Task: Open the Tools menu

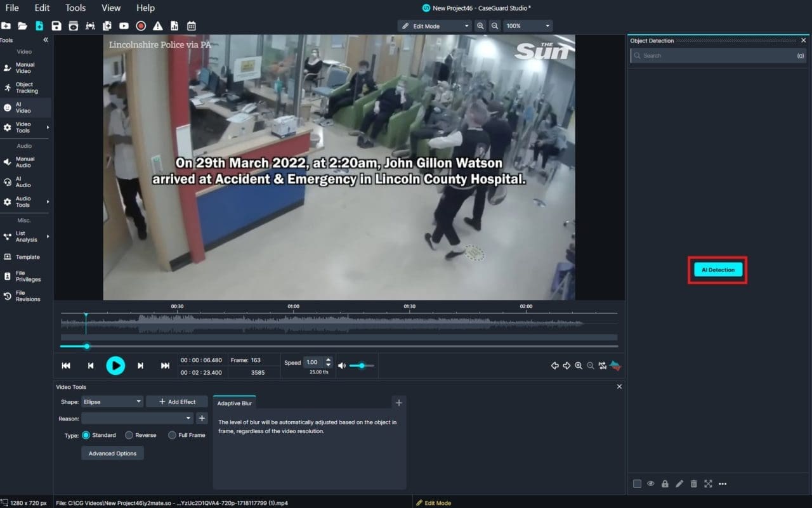Action: [x=75, y=8]
